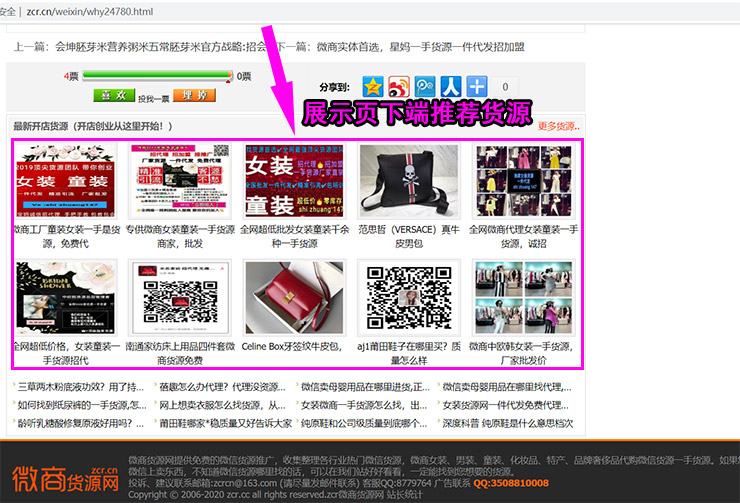Viewport: 740px width, 503px height.
Task: Share via Tencent Weibo icon
Action: pyautogui.click(x=425, y=87)
